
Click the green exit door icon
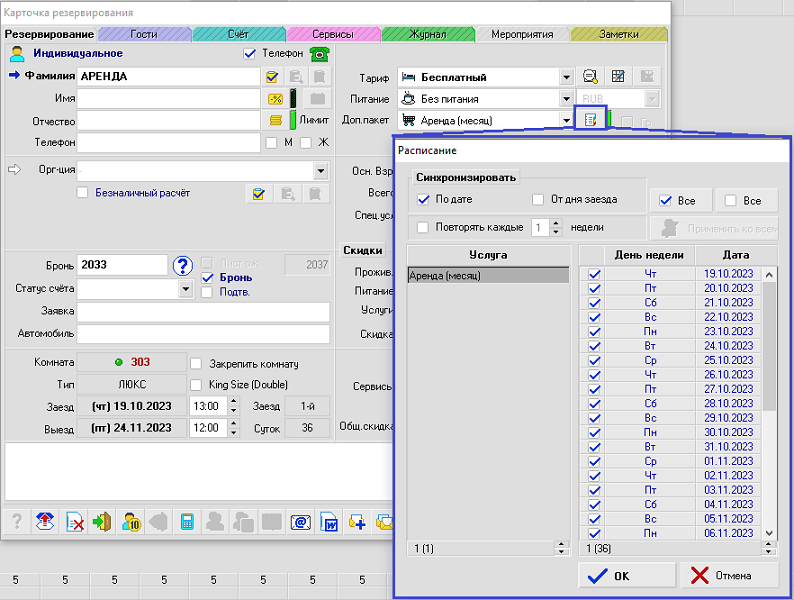click(102, 521)
